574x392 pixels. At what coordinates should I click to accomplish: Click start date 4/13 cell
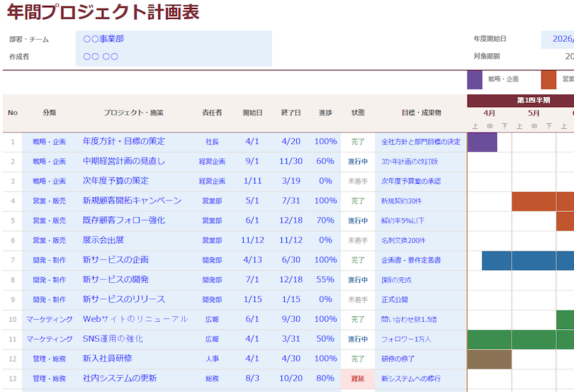click(x=252, y=260)
